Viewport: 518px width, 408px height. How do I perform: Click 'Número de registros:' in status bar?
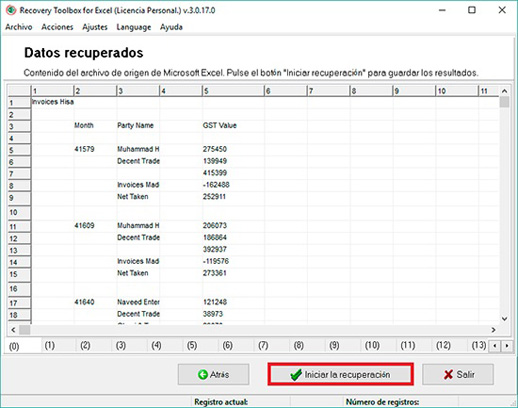pyautogui.click(x=382, y=402)
